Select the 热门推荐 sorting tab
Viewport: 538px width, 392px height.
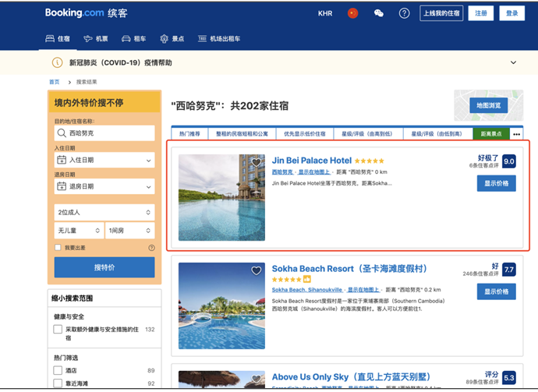coord(188,134)
